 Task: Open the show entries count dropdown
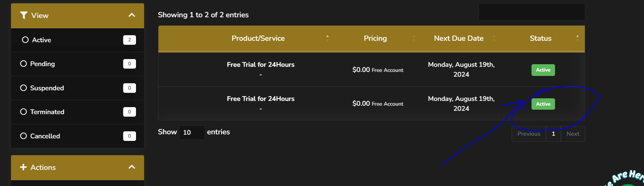tap(192, 132)
